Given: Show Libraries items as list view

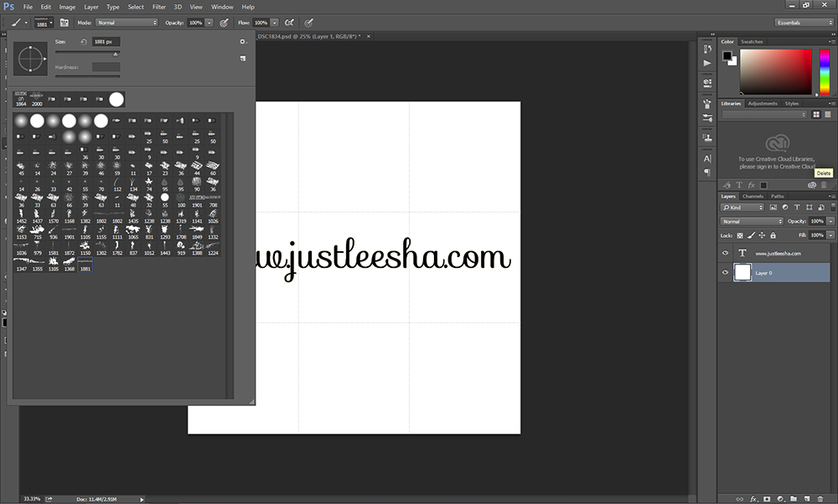Looking at the screenshot, I should (828, 114).
